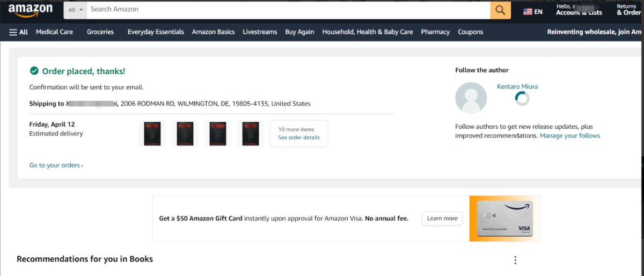Open the All hamburger menu

(18, 32)
